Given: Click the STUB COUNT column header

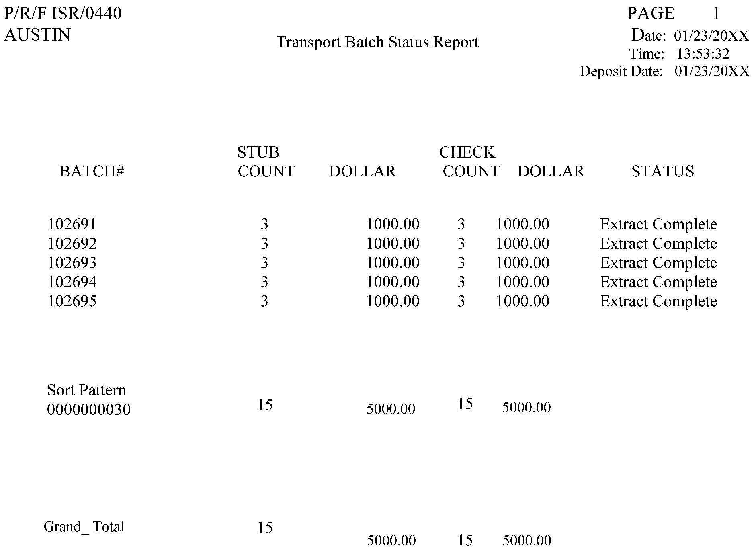Looking at the screenshot, I should pyautogui.click(x=266, y=162).
